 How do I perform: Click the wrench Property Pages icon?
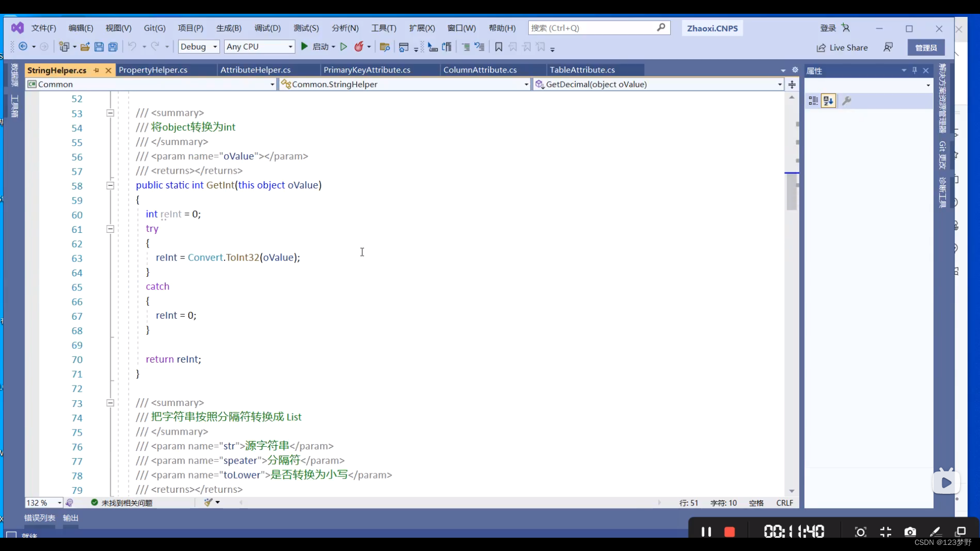point(847,101)
